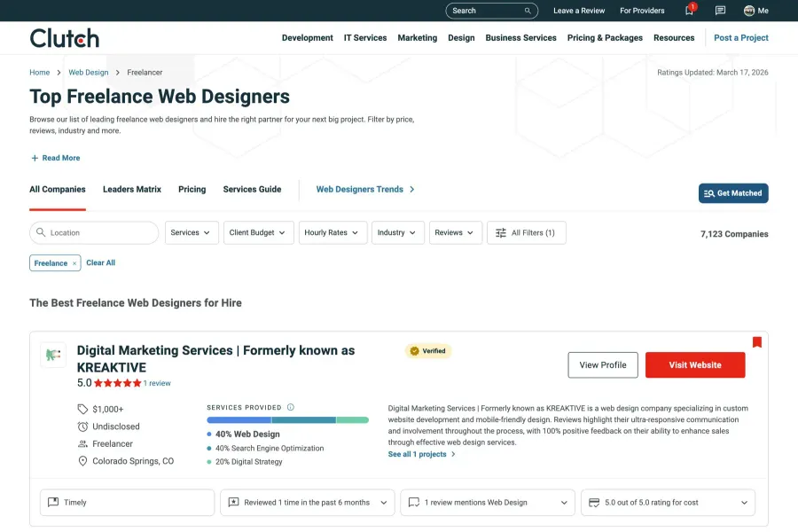The width and height of the screenshot is (798, 532).
Task: Open the Development menu in the header
Action: point(308,37)
